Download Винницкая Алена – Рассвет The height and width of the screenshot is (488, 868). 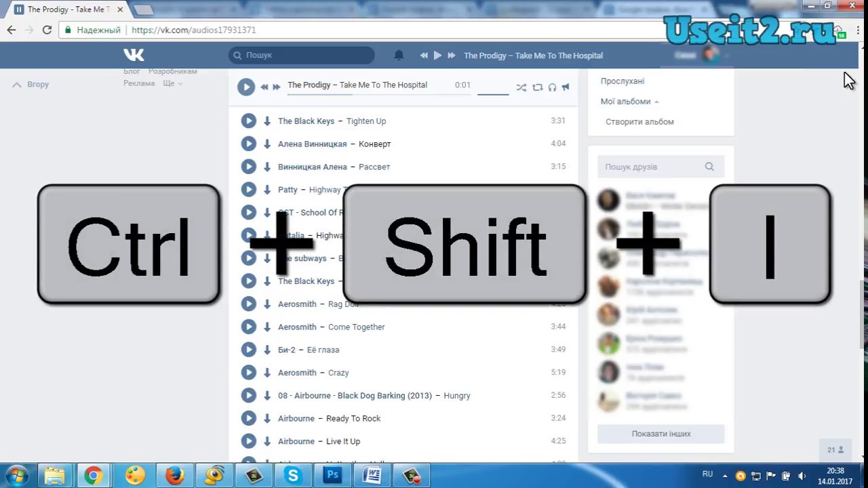tap(267, 167)
